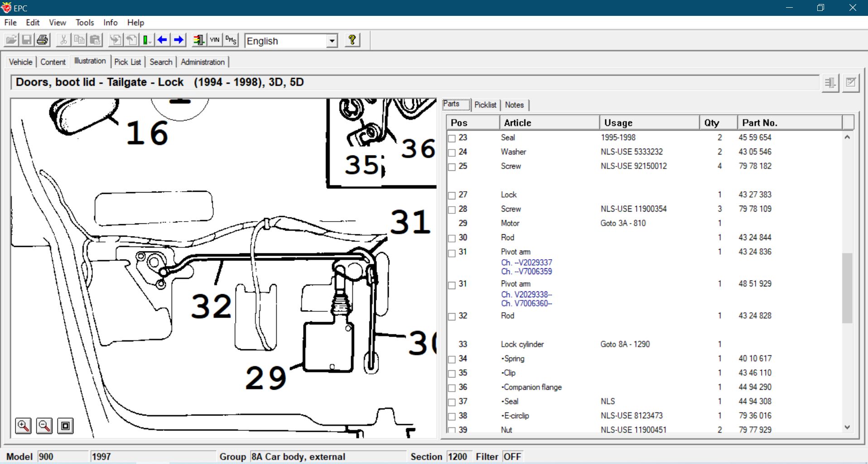Select checkbox for position 32 Rod
Screen dimensions: 868x464
click(452, 316)
